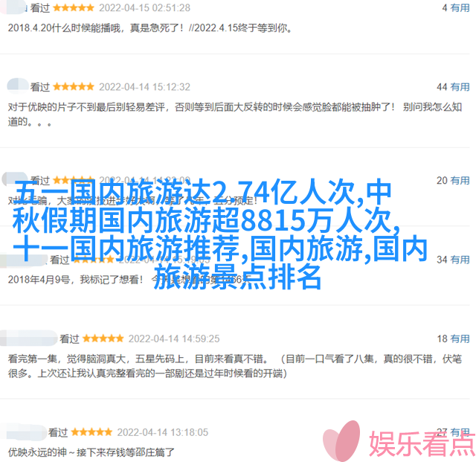Click the review text starting 看完第一集

coord(234,366)
